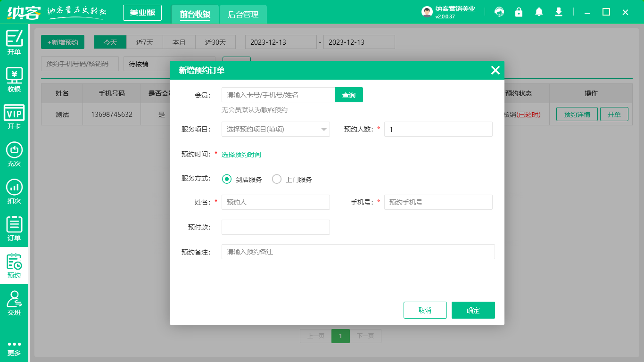This screenshot has width=644, height=362.
Task: Click the lock screen icon
Action: pyautogui.click(x=519, y=12)
